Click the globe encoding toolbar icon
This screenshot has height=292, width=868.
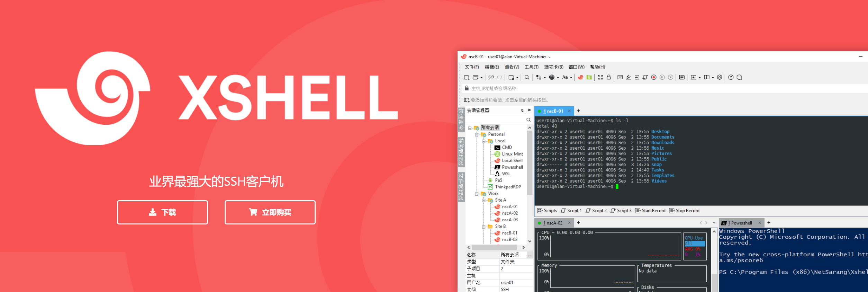point(552,78)
